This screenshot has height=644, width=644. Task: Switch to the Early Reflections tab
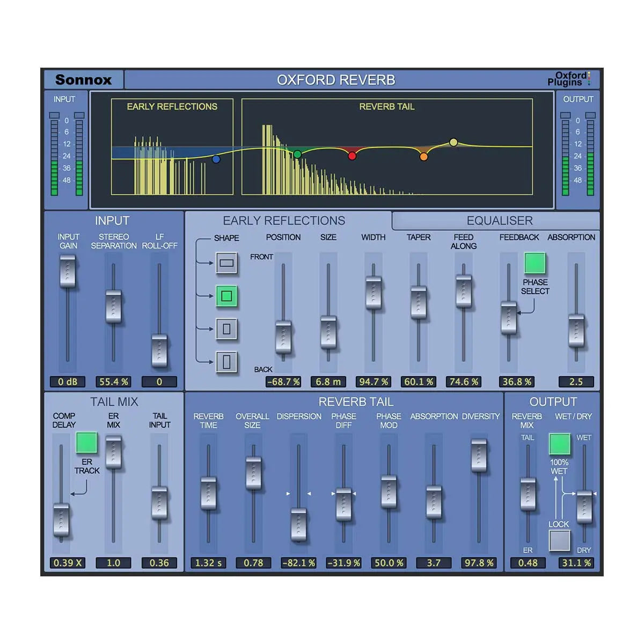click(x=284, y=220)
